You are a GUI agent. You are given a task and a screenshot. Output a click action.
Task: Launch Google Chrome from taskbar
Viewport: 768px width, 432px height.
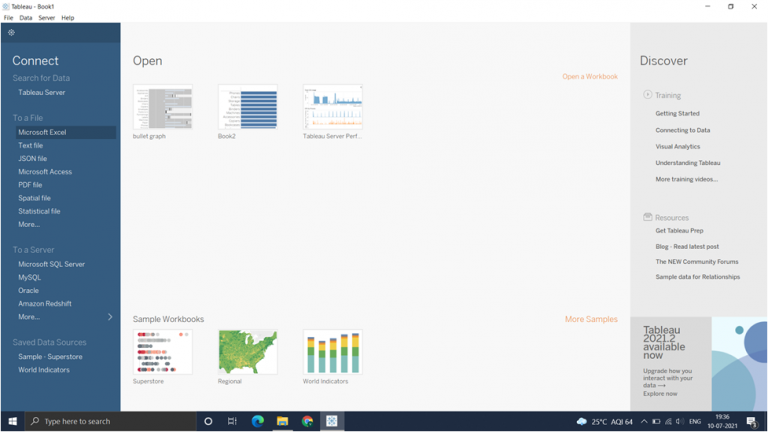tap(308, 421)
